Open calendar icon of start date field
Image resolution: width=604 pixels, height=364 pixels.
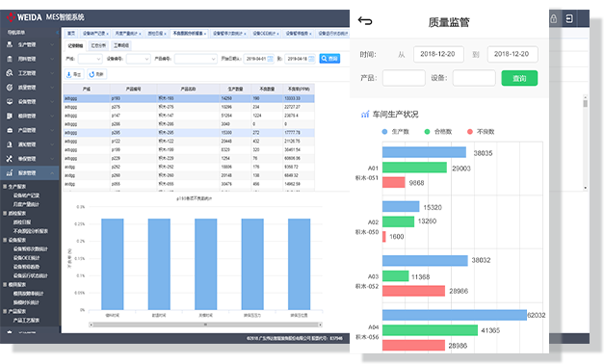coord(270,59)
